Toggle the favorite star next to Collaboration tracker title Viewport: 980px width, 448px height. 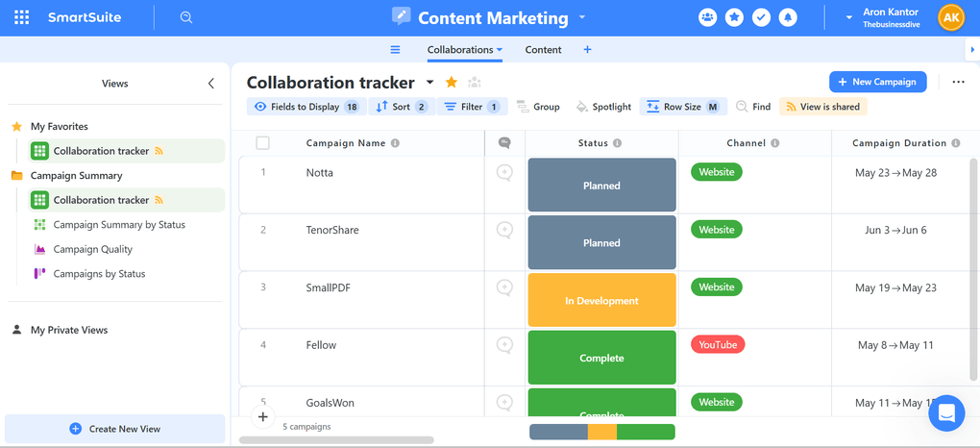(452, 82)
